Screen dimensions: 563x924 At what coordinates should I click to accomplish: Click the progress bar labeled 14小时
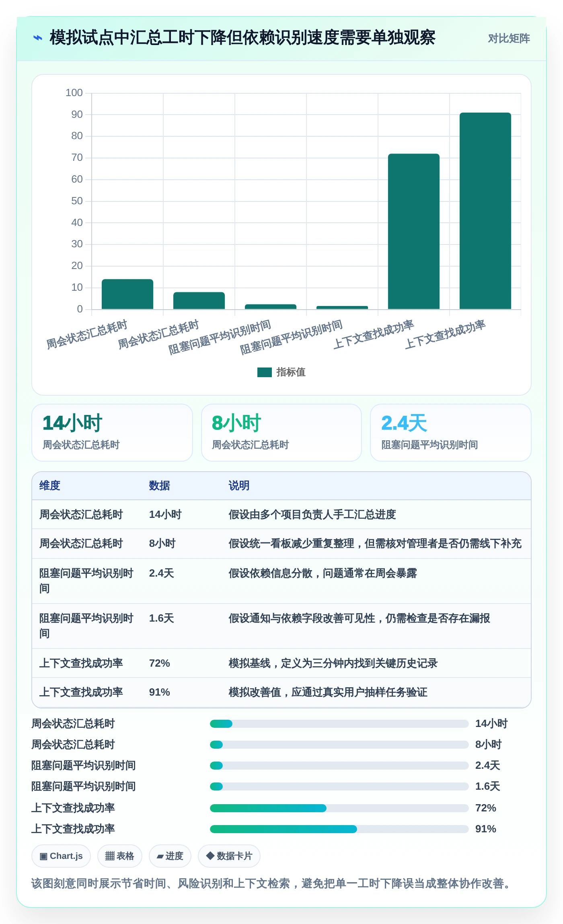[339, 724]
